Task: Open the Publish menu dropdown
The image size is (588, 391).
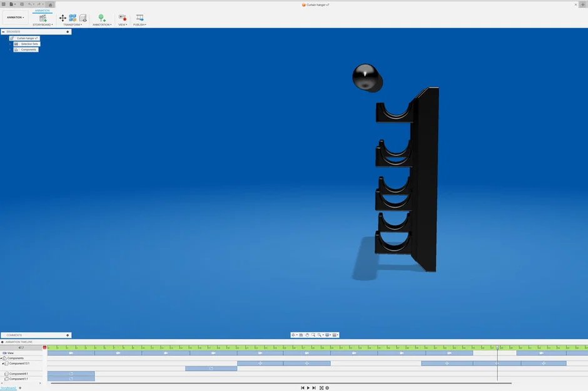Action: [x=139, y=25]
